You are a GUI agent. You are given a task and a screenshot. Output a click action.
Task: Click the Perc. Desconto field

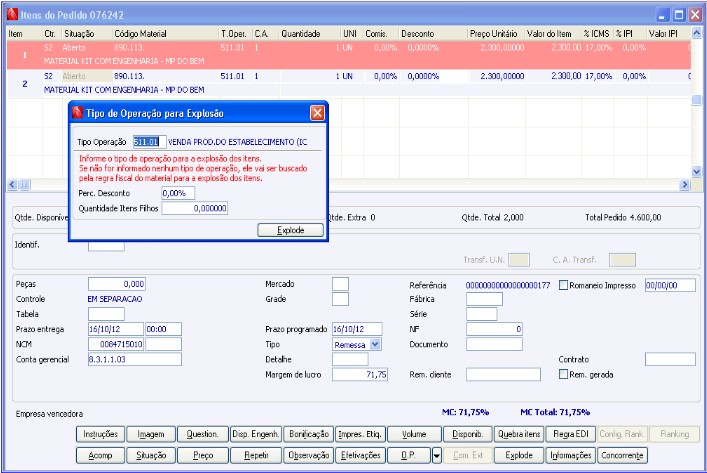point(178,193)
